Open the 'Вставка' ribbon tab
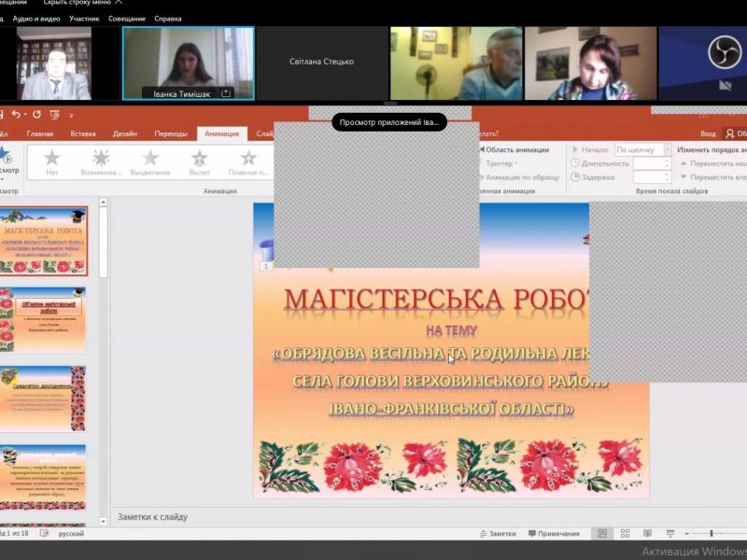 click(83, 133)
